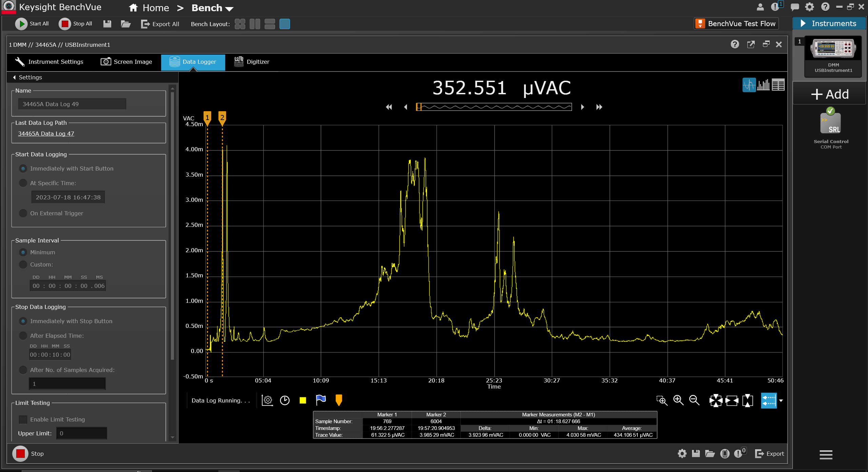Viewport: 868px width, 472px height.
Task: Click the clock time display icon
Action: [285, 400]
